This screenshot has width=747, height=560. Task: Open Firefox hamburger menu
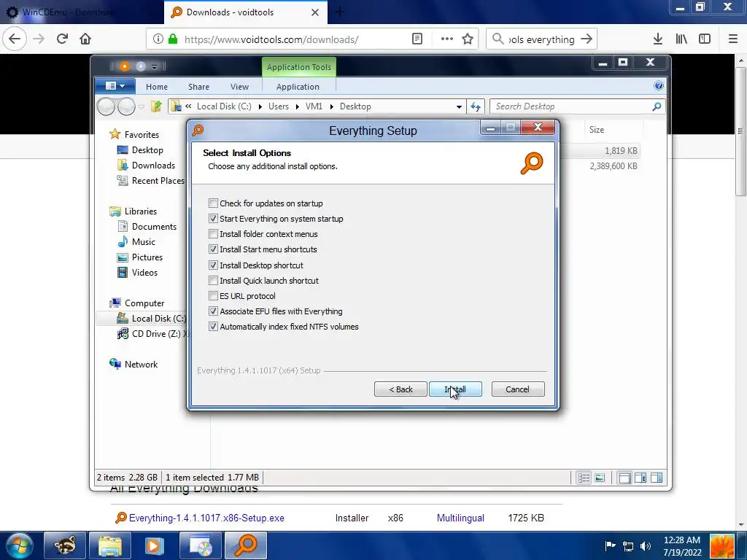click(x=733, y=39)
